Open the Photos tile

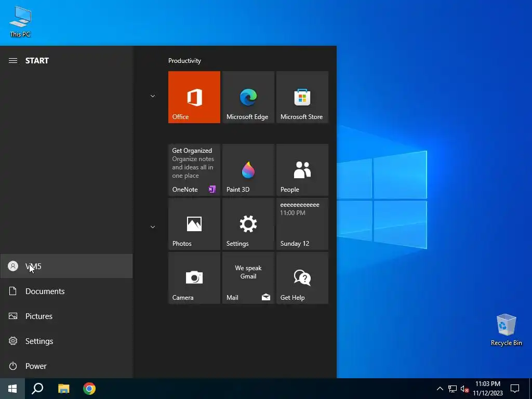[194, 224]
